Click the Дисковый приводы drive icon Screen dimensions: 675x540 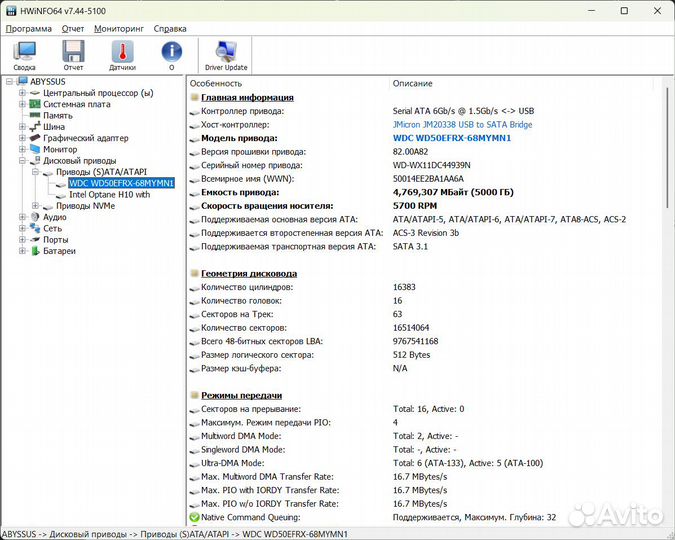pos(35,160)
